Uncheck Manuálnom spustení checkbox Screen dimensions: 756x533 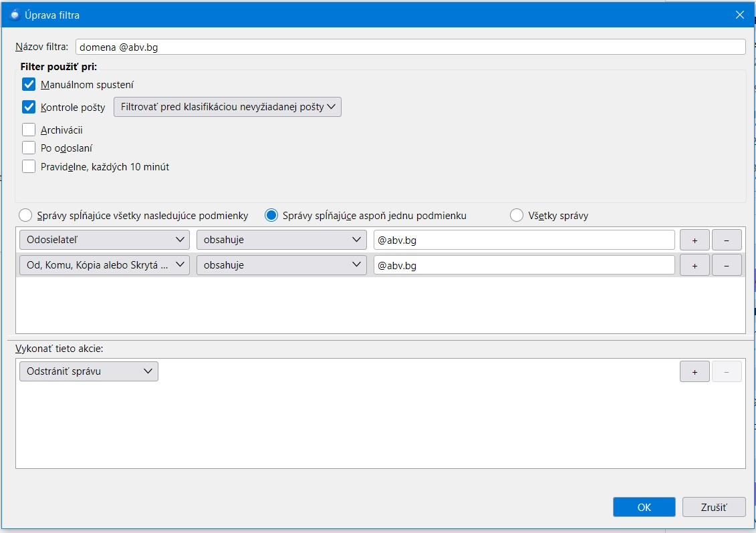pos(29,85)
